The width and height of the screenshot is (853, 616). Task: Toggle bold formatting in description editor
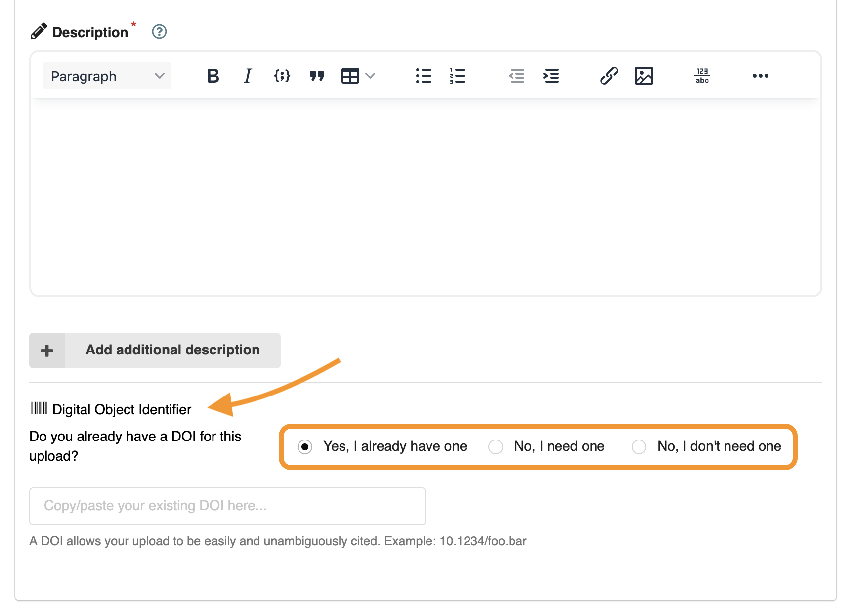213,76
